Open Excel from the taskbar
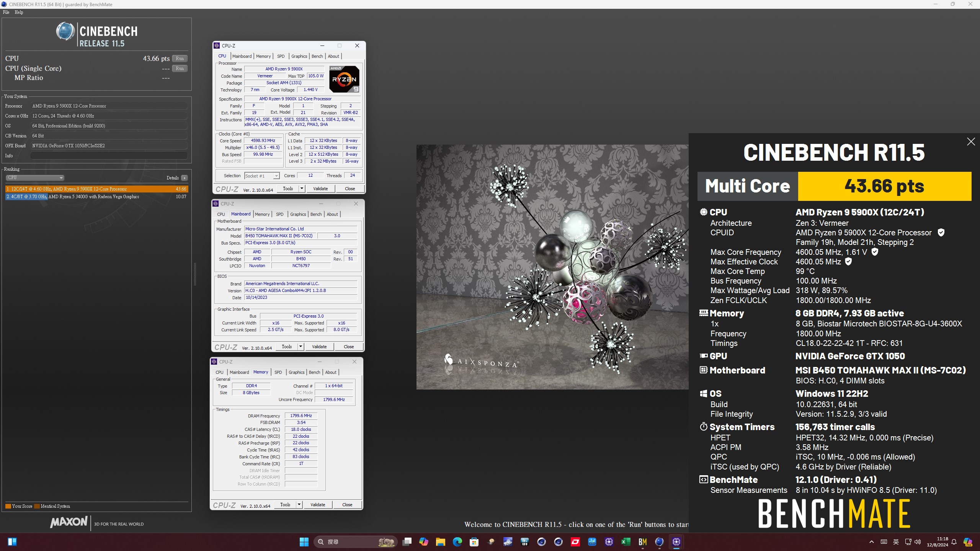Image resolution: width=980 pixels, height=551 pixels. [x=626, y=542]
